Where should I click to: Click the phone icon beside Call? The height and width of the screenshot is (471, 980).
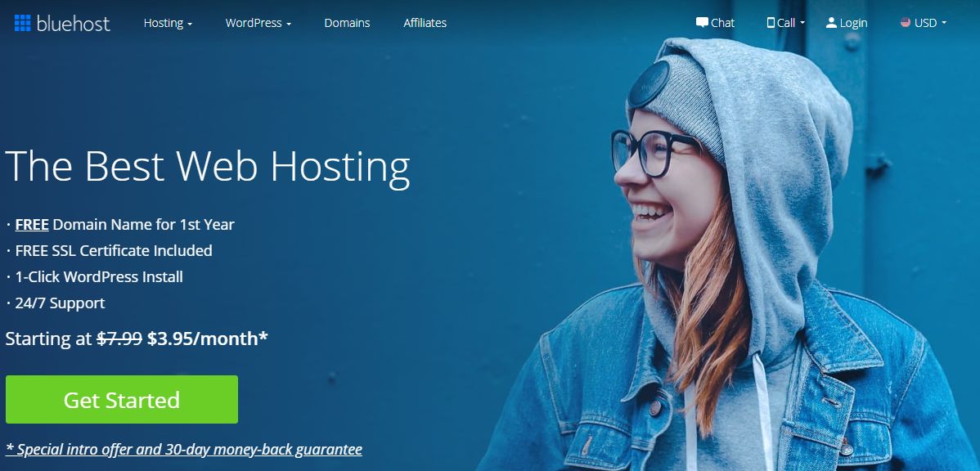pyautogui.click(x=771, y=23)
